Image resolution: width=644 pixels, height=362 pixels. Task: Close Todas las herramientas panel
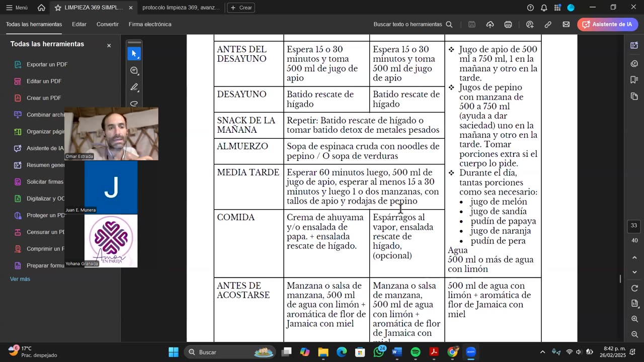coord(109,45)
